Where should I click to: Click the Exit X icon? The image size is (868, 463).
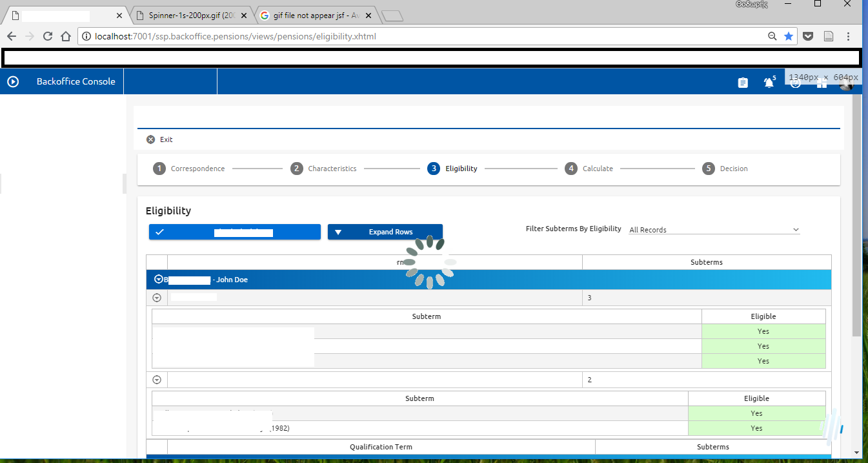coord(150,139)
